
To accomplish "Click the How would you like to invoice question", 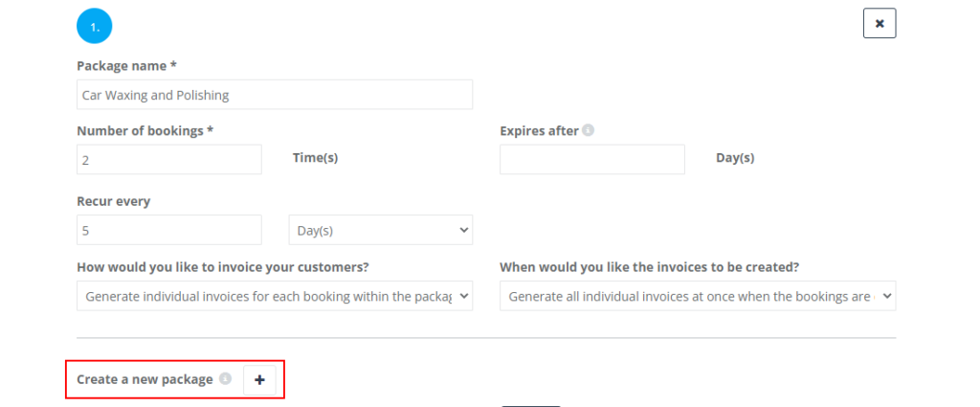I will click(222, 267).
